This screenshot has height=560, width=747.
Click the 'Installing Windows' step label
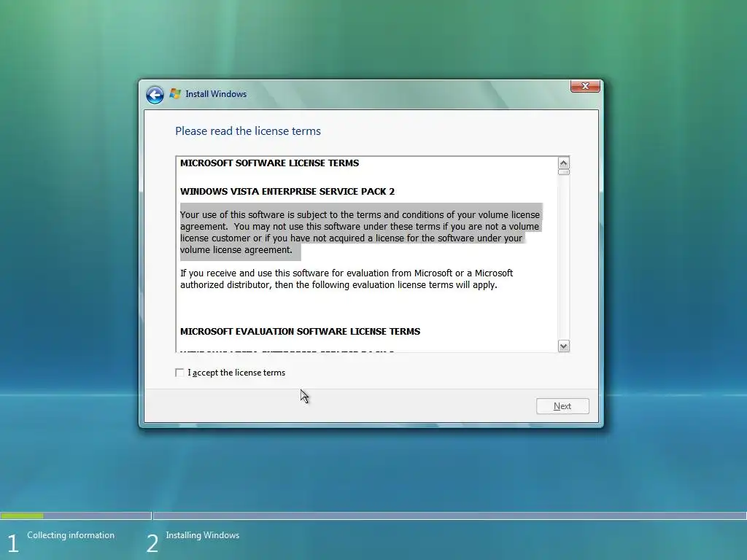(x=203, y=535)
